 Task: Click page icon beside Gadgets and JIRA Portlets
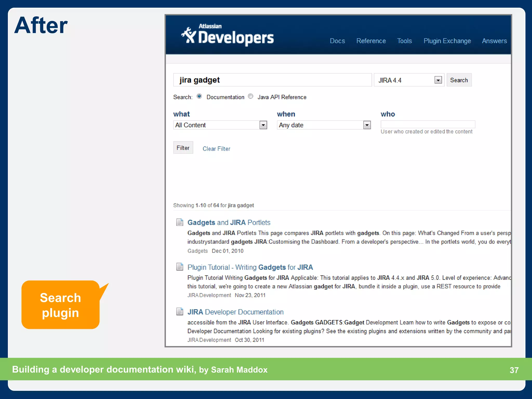point(180,222)
